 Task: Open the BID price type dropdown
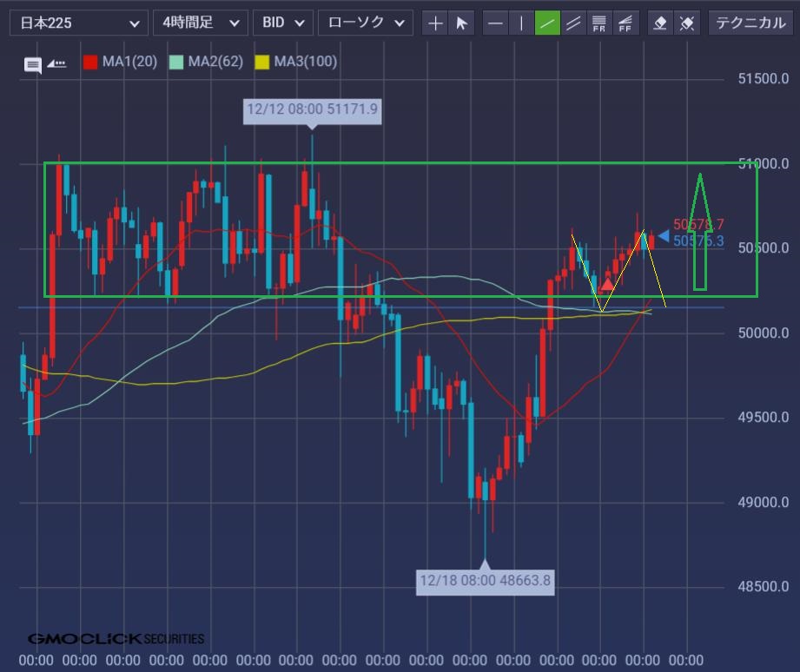[x=282, y=23]
